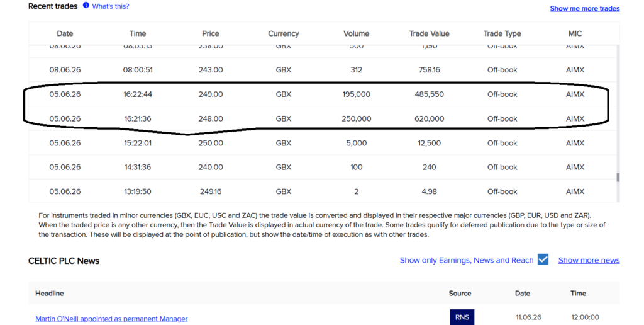The width and height of the screenshot is (644, 325).
Task: Click the 11.06.26 news date
Action: coord(528,317)
